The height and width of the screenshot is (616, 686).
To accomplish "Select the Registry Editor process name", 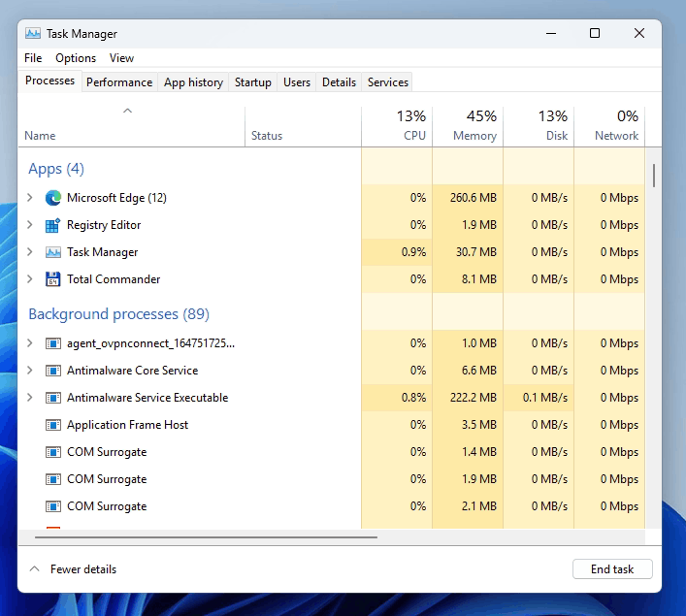I will point(104,225).
